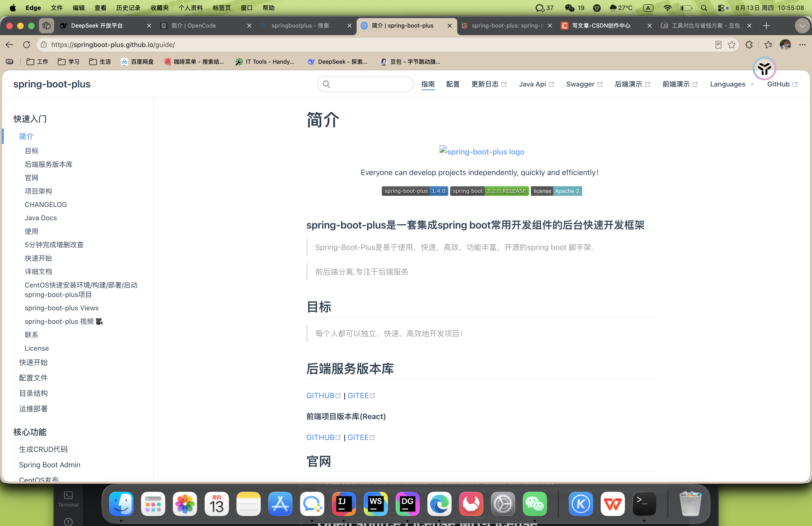Open the Swagger external link
812x526 pixels.
pyautogui.click(x=584, y=84)
